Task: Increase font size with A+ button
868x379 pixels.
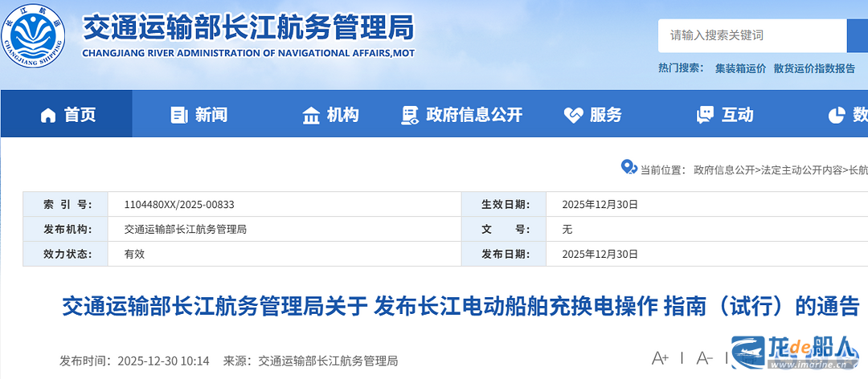Action: coord(660,358)
